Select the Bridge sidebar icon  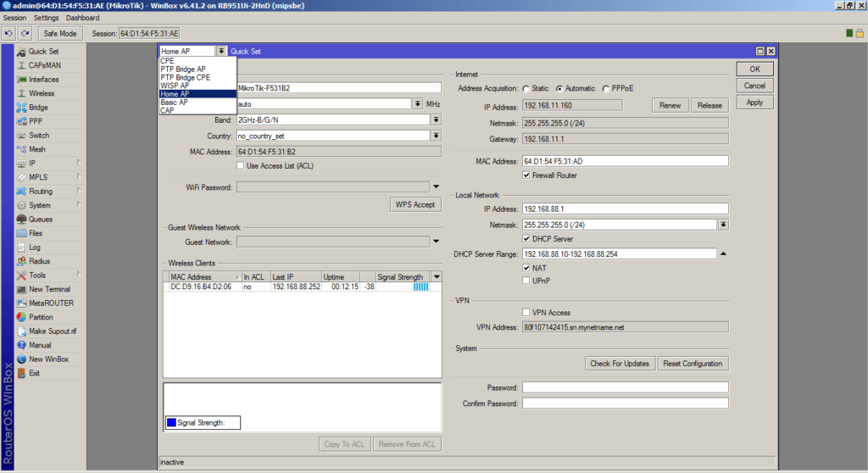tap(22, 108)
